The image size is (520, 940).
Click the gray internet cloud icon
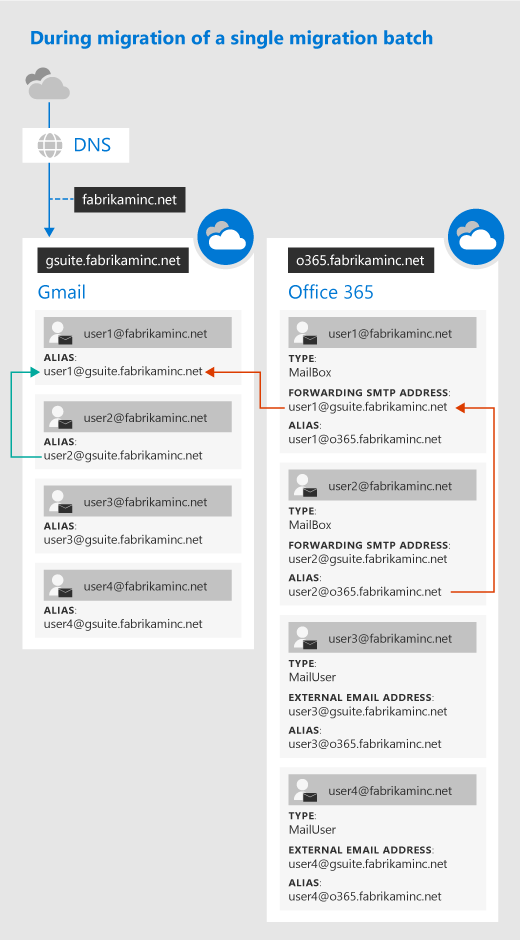tap(47, 84)
